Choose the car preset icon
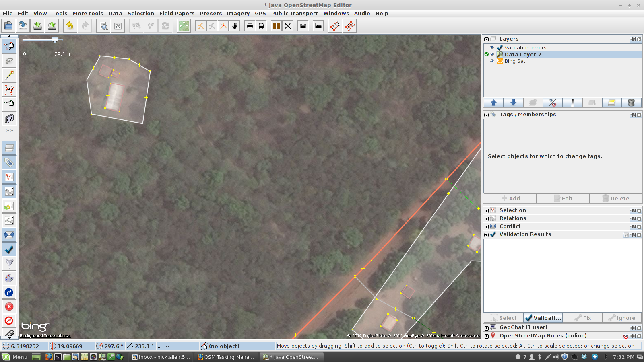644x362 pixels. (250, 26)
